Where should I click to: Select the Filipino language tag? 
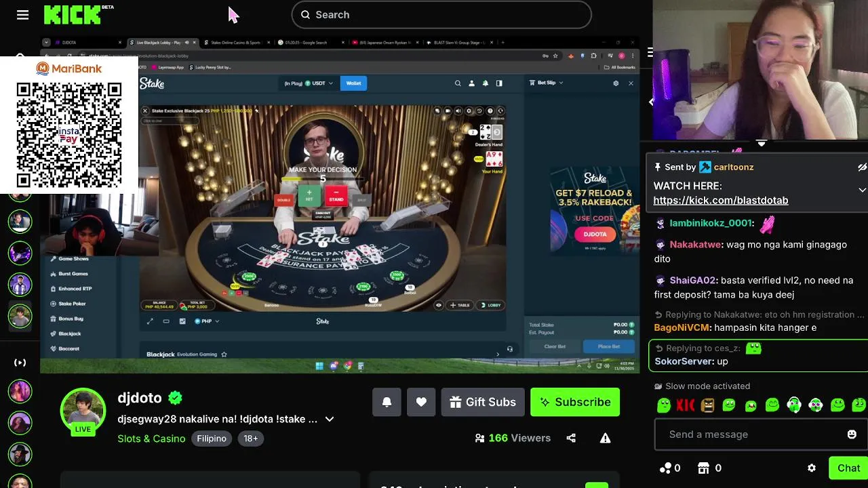212,439
